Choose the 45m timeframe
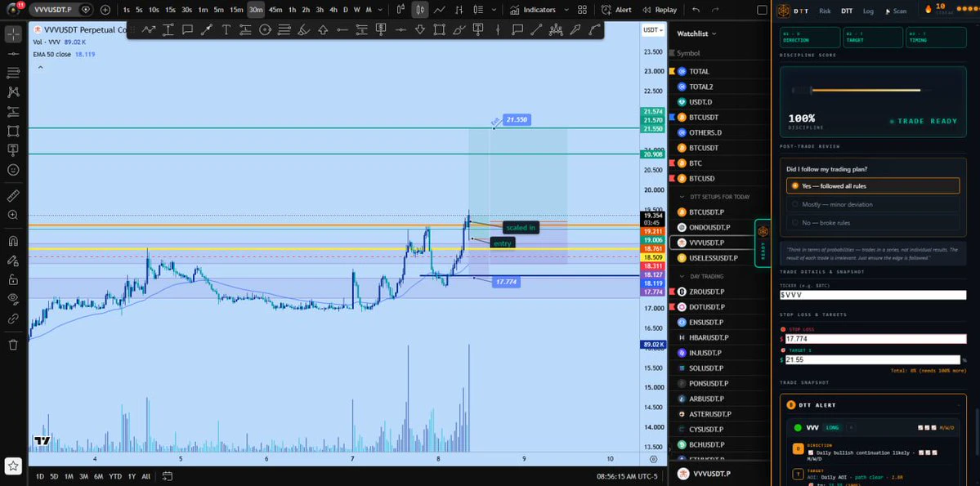This screenshot has height=486, width=980. click(x=275, y=10)
